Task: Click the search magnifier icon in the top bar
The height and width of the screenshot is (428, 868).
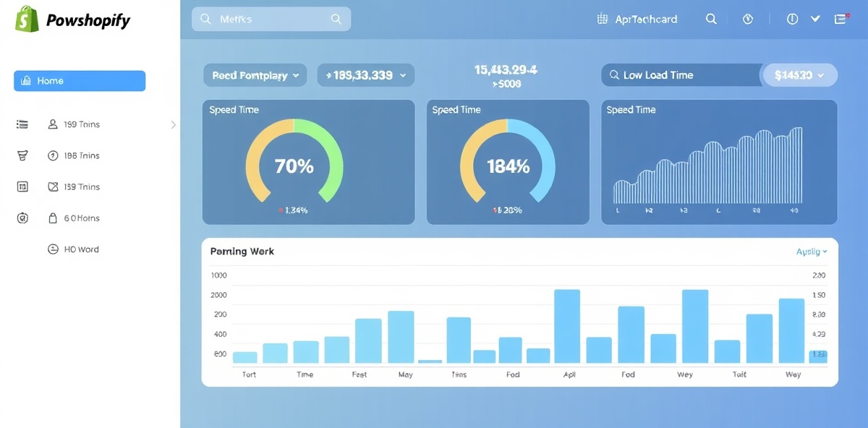Action: (710, 19)
